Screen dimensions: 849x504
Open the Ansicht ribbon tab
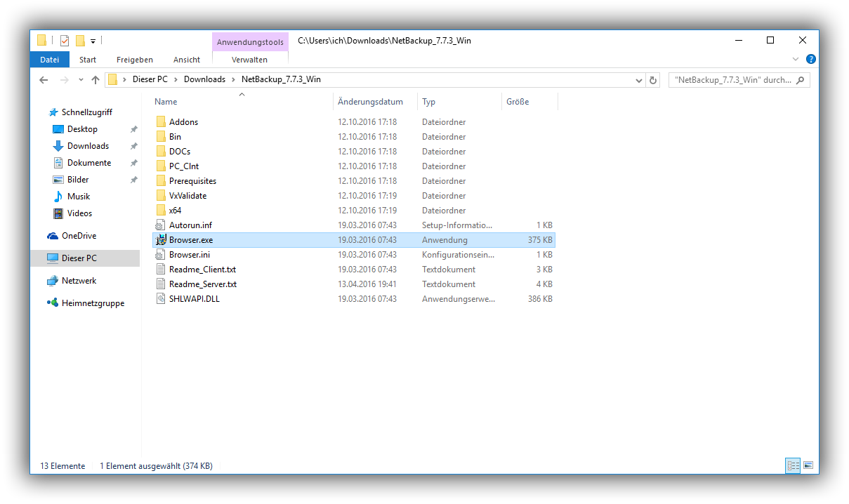187,60
